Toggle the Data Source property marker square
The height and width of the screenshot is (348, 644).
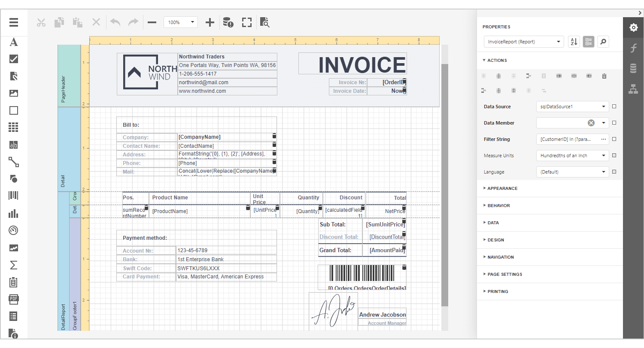[x=614, y=107]
